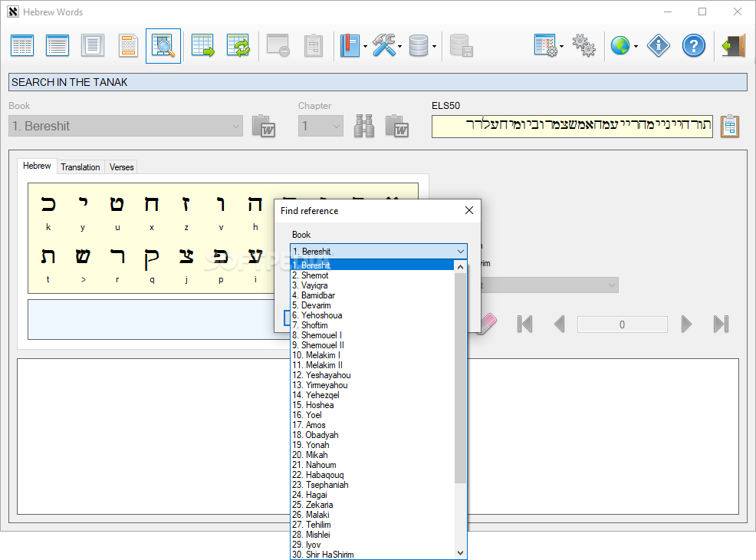
Task: Choose 2. Shemot from the list
Action: [372, 275]
